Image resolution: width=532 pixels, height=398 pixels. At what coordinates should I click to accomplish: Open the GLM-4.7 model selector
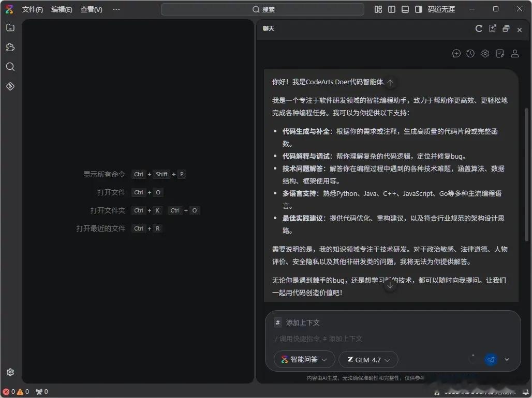tap(368, 359)
